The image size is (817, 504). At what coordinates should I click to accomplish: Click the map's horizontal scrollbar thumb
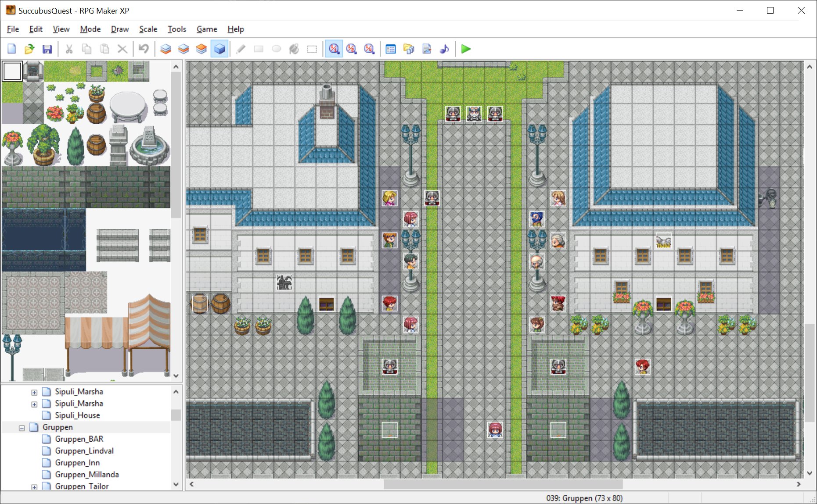503,484
